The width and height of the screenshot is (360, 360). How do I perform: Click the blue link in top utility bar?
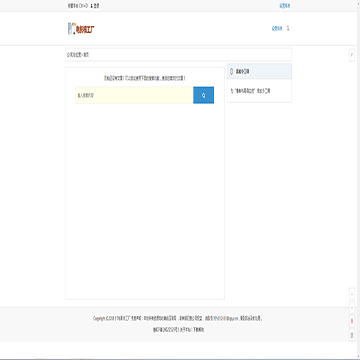click(284, 6)
